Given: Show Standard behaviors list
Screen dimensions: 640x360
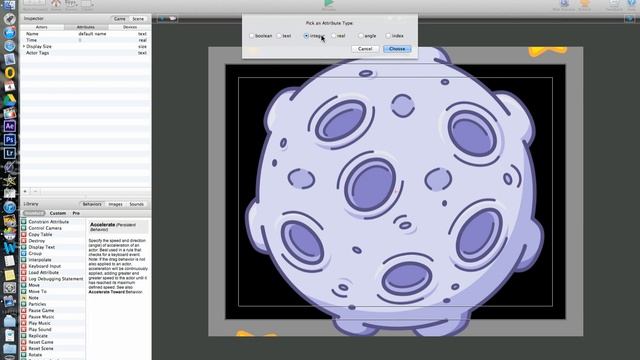Looking at the screenshot, I should [x=34, y=213].
